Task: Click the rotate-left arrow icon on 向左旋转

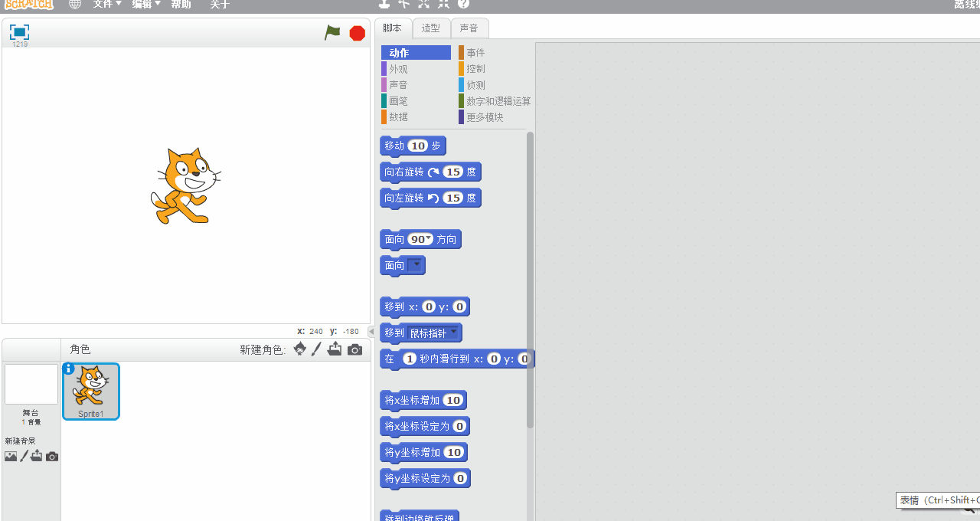Action: 433,198
